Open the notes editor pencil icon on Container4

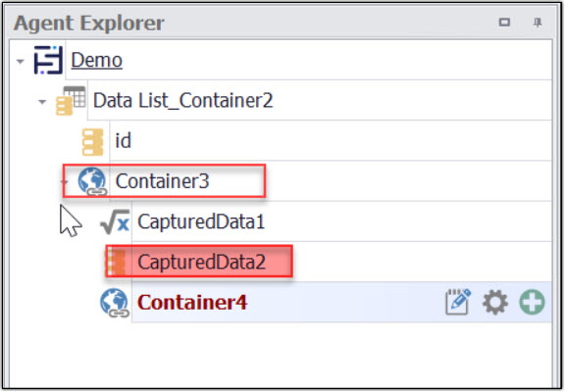click(458, 302)
